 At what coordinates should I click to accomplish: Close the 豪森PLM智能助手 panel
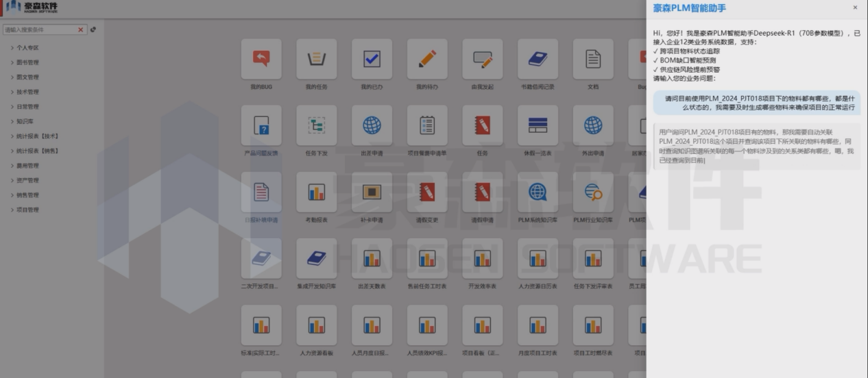click(x=855, y=8)
